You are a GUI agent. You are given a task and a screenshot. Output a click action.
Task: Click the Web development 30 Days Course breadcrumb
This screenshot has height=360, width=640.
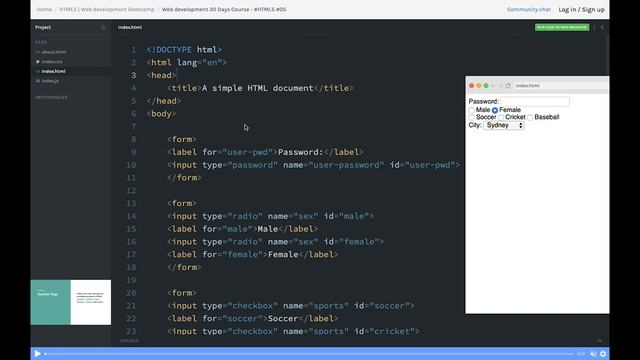pyautogui.click(x=224, y=9)
